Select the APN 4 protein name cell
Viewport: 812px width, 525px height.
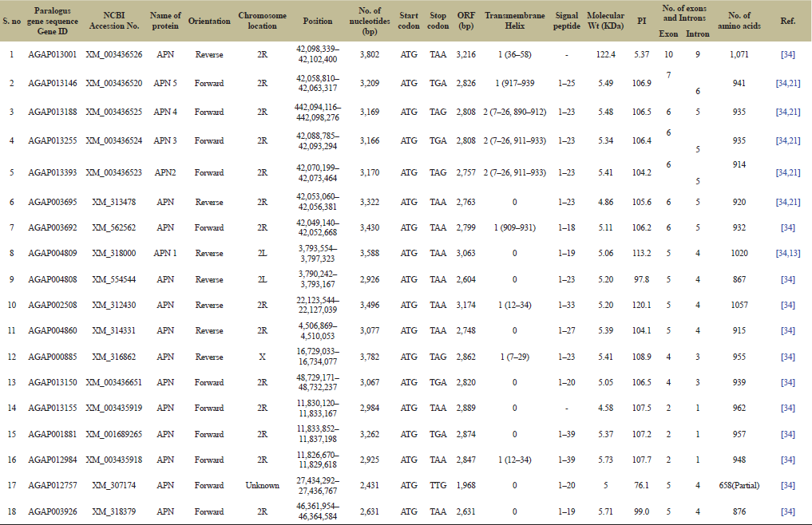165,112
